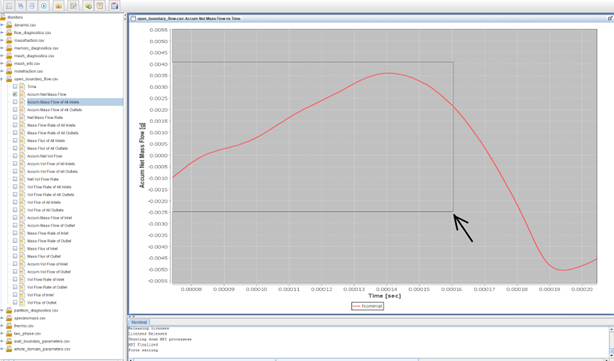Click the flow_diagnostics.csv folder icon
Image resolution: width=614 pixels, height=361 pixels.
click(x=9, y=32)
